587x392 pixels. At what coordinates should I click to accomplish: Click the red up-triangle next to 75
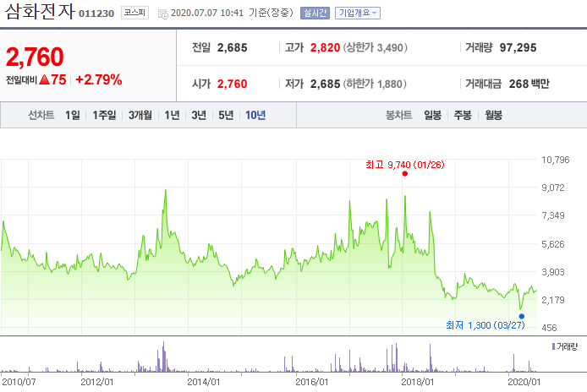[x=44, y=79]
